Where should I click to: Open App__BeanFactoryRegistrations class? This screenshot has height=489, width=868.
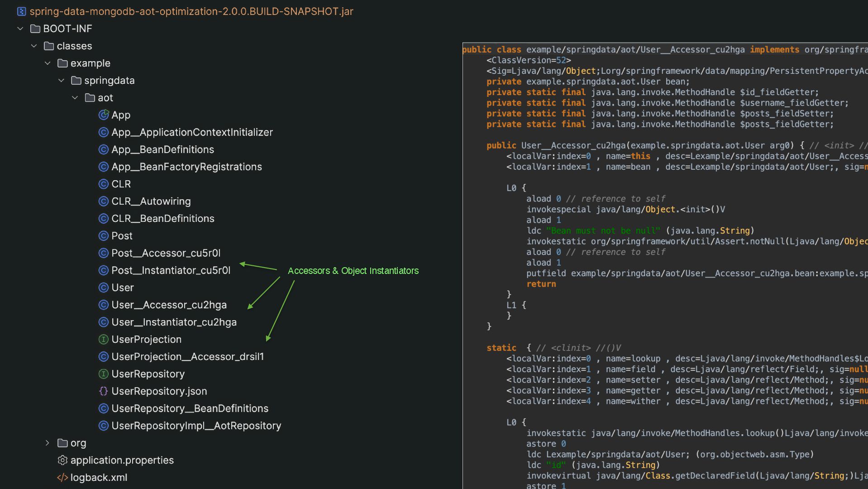point(186,167)
